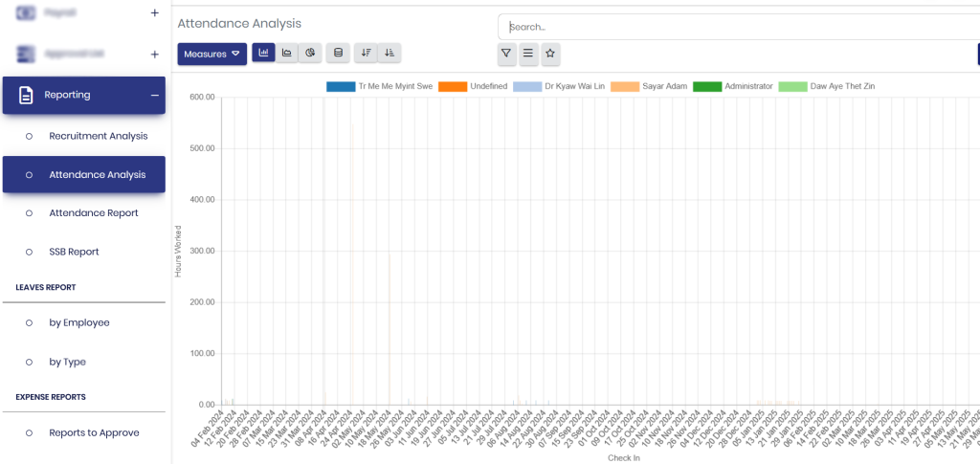Viewport: 980px width, 464px height.
Task: Collapse the Reporting menu section
Action: (x=154, y=95)
